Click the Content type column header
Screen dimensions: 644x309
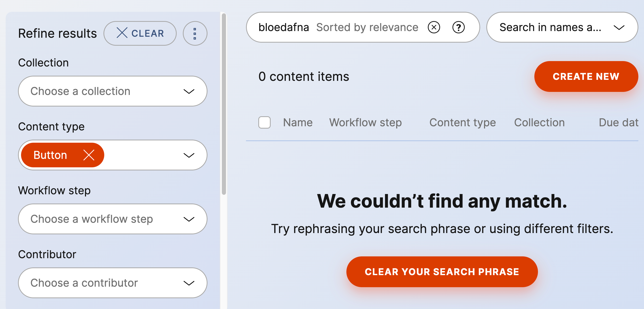coord(462,122)
